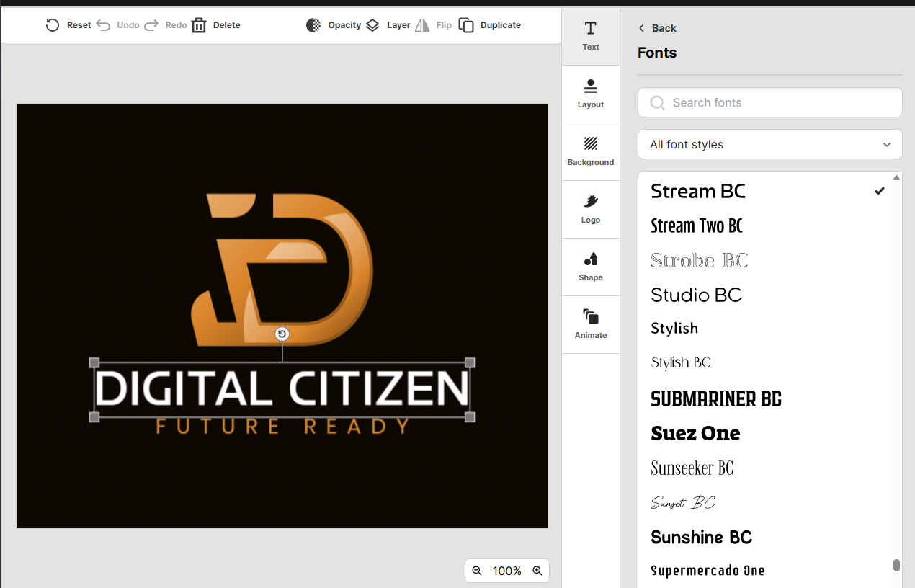Viewport: 915px width, 588px height.
Task: Click the Delete trash can icon
Action: pos(199,25)
